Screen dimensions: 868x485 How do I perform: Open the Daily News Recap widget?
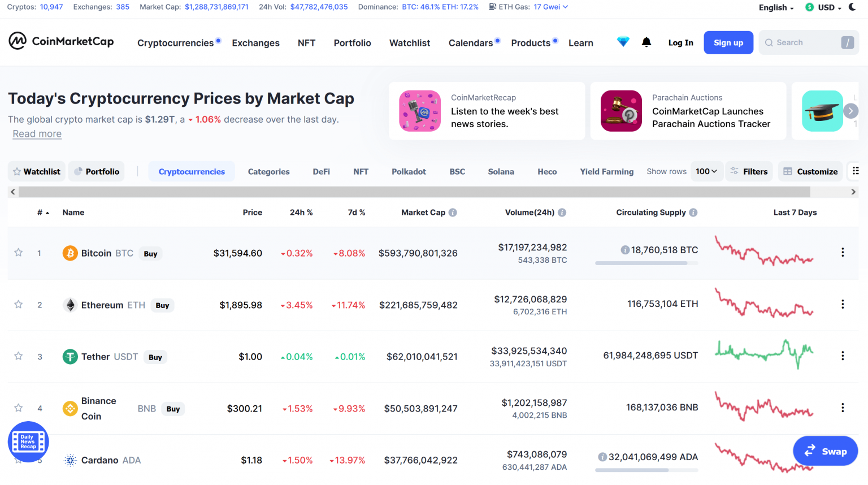click(28, 441)
